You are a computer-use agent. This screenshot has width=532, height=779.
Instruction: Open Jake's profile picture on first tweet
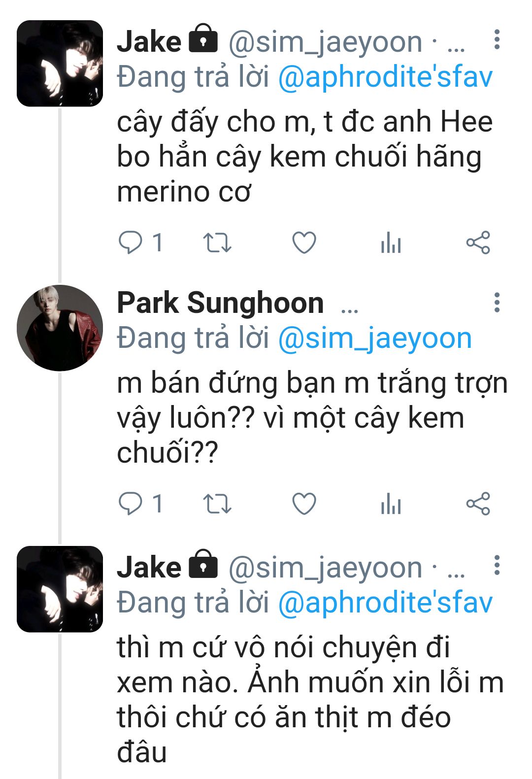[x=60, y=64]
